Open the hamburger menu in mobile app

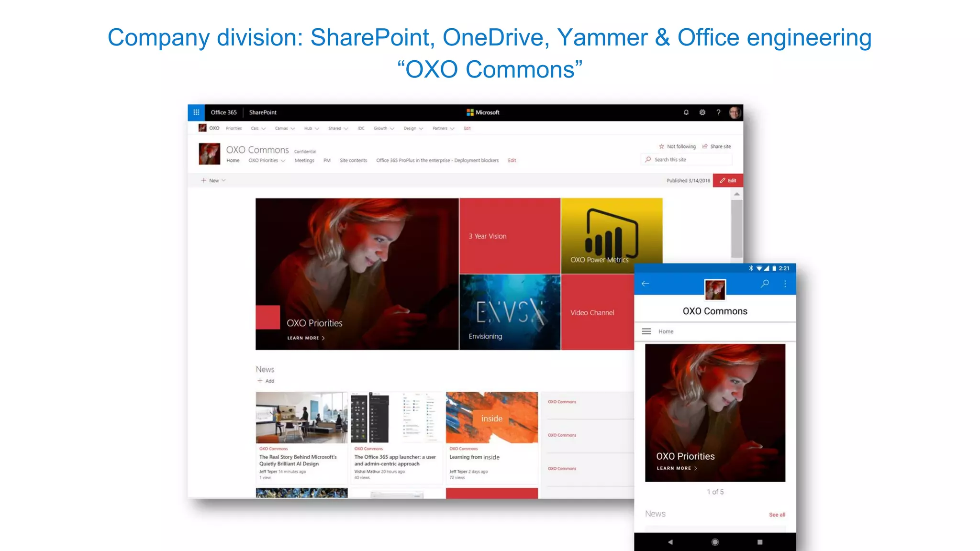646,331
